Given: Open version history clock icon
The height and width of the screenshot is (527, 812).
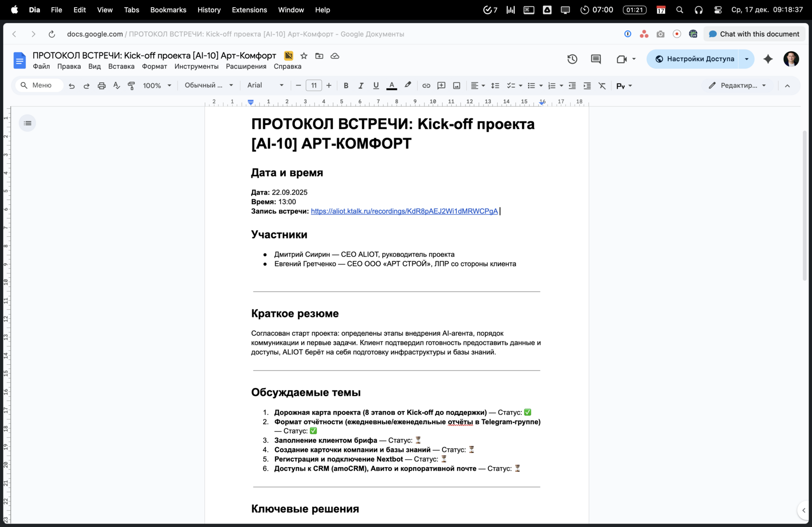Looking at the screenshot, I should pos(572,59).
